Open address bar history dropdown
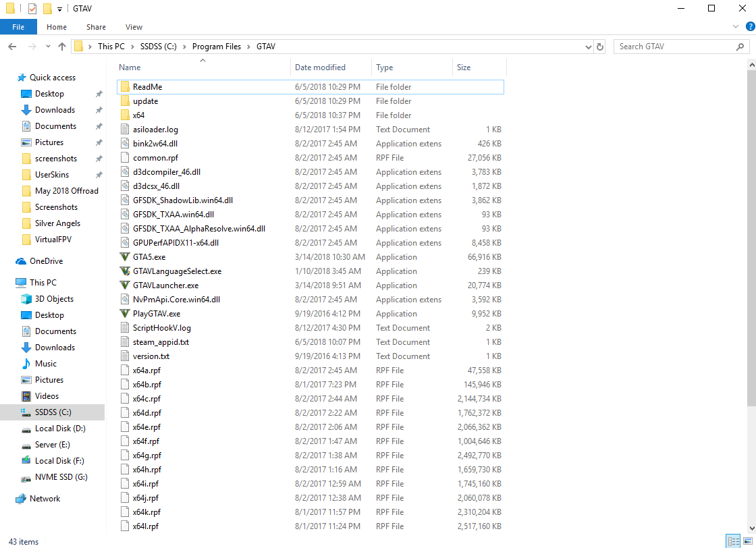The image size is (756, 548). click(x=588, y=47)
